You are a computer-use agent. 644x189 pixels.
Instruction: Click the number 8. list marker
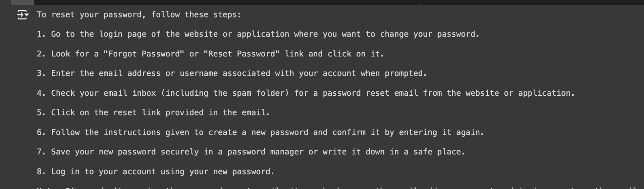pos(41,172)
